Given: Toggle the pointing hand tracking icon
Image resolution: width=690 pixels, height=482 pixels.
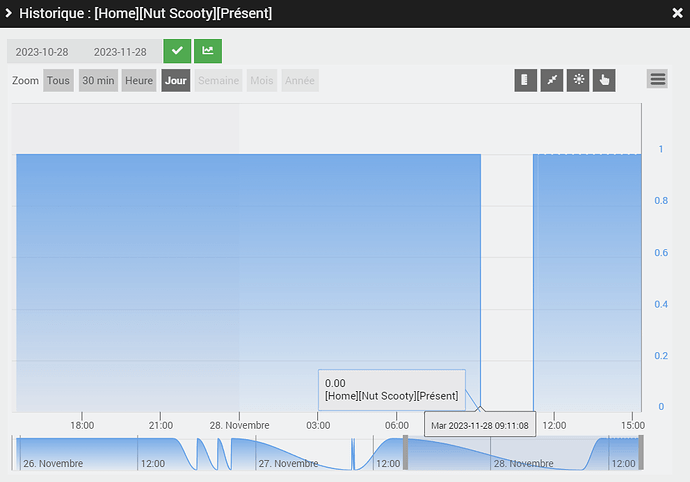Looking at the screenshot, I should [604, 80].
